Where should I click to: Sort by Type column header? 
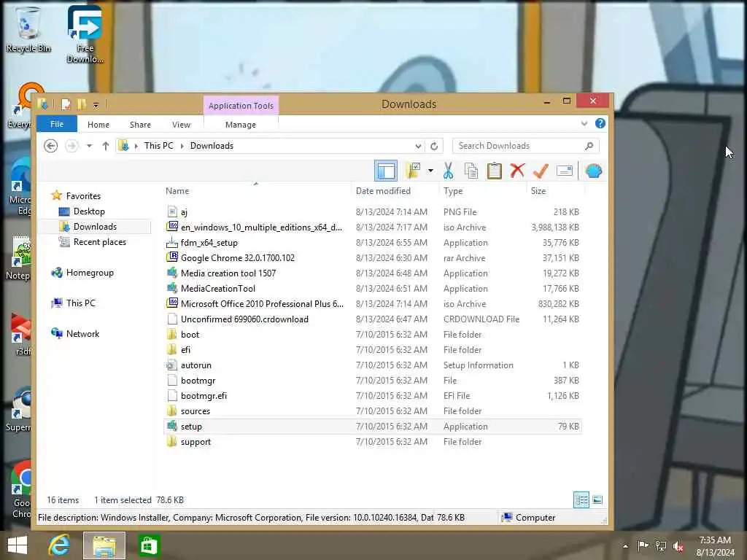452,191
